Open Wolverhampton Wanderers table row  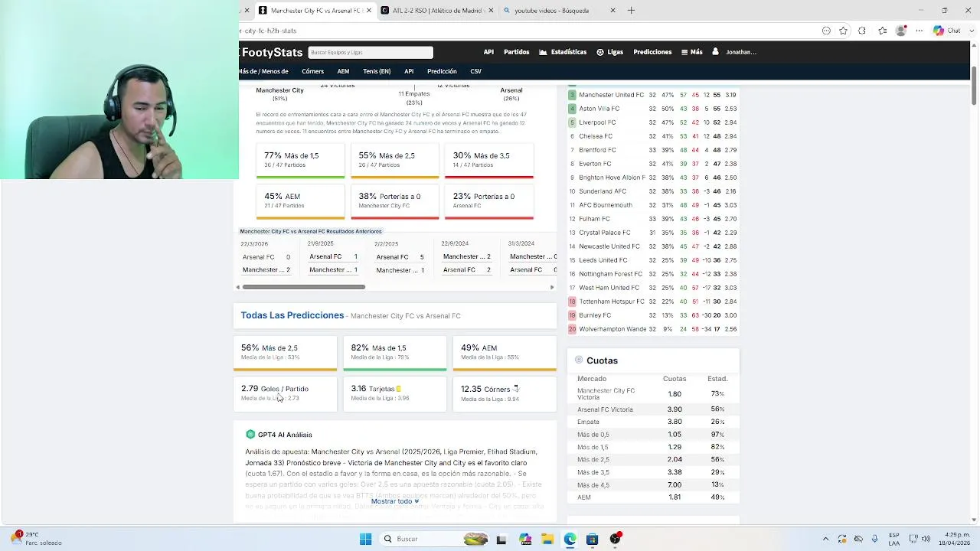[x=653, y=329]
